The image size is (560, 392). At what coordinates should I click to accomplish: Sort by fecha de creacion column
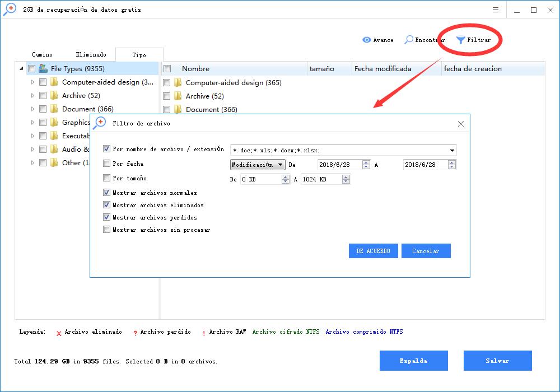coord(493,68)
